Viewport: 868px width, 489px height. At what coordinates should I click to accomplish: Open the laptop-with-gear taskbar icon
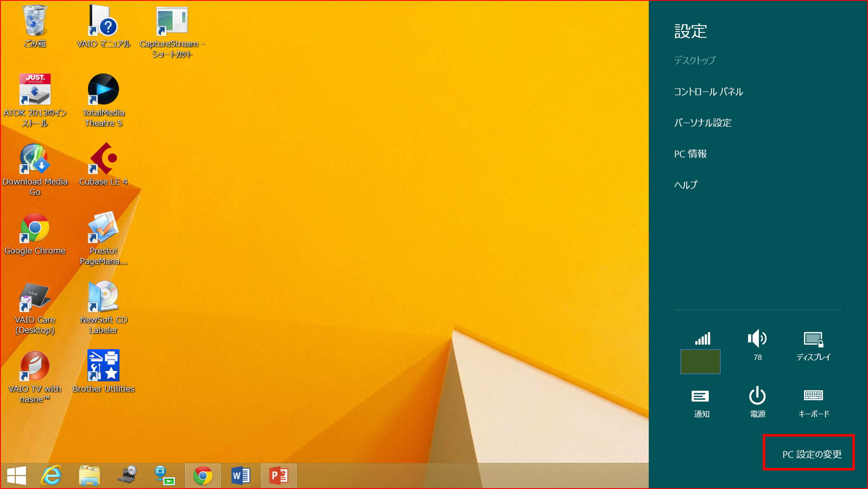tap(127, 476)
